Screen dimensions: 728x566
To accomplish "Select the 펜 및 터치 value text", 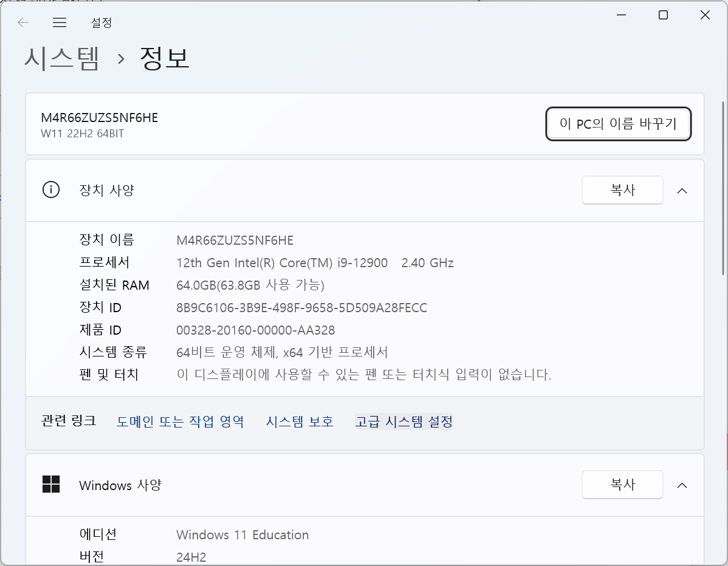I will click(x=364, y=374).
